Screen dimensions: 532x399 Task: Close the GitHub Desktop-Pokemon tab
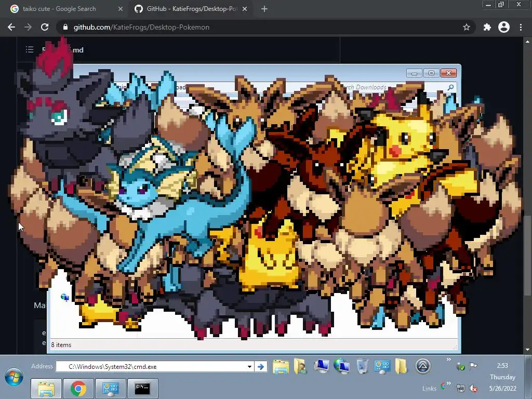245,9
